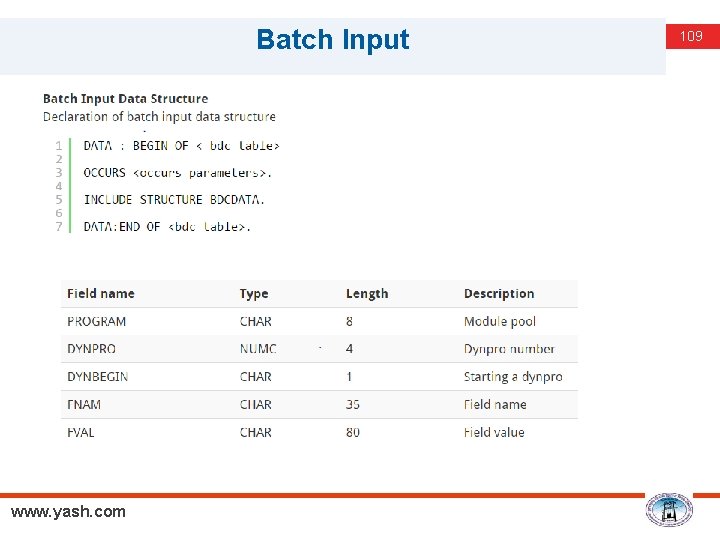Select the heading 'Batch Input Data Structure'
The width and height of the screenshot is (720, 540).
coord(125,99)
